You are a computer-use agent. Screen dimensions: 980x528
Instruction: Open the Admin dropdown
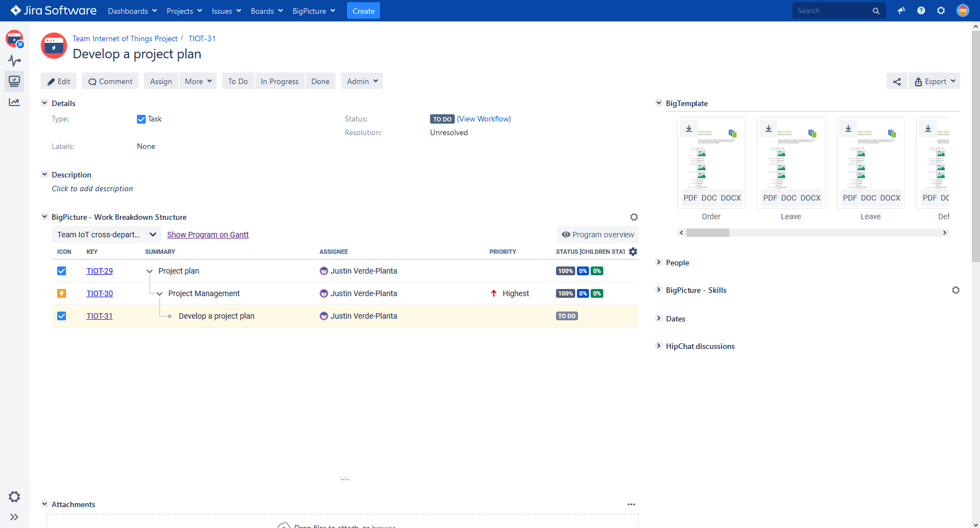click(x=362, y=81)
